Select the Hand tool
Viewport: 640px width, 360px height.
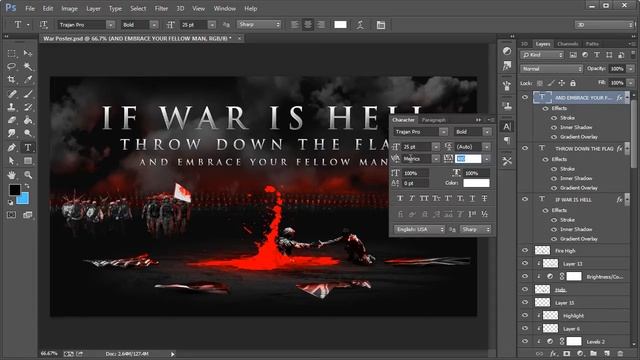click(11, 175)
